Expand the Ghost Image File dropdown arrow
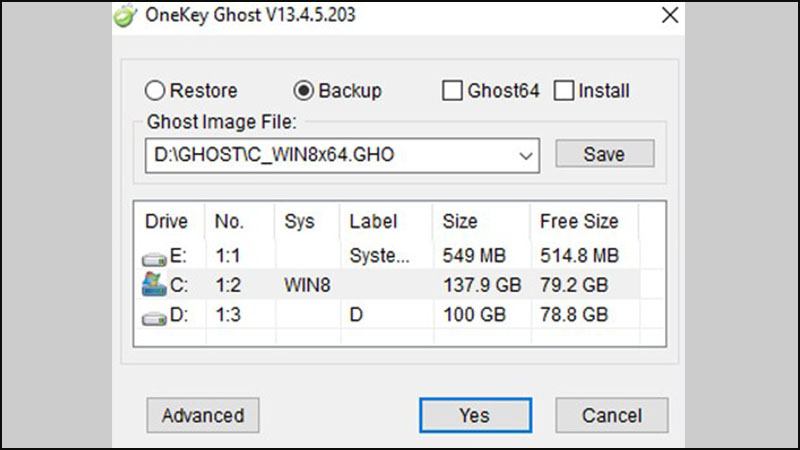This screenshot has height=450, width=800. point(526,156)
